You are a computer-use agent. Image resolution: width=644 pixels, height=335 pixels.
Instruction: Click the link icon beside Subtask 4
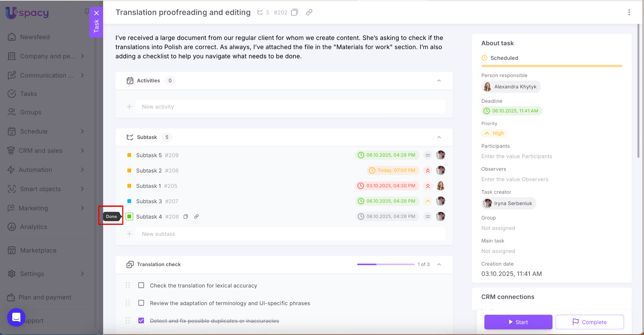pos(196,216)
